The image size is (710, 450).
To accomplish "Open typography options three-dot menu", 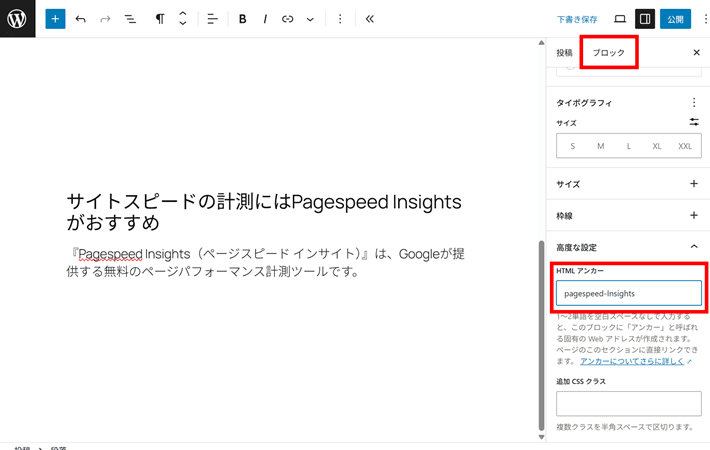I will (694, 102).
